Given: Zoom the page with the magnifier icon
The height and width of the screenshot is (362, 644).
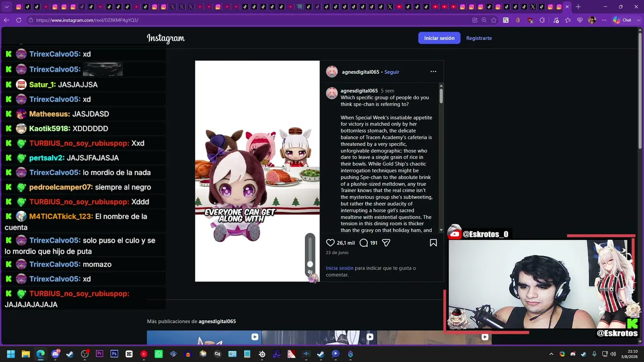Looking at the screenshot, I should pyautogui.click(x=484, y=20).
